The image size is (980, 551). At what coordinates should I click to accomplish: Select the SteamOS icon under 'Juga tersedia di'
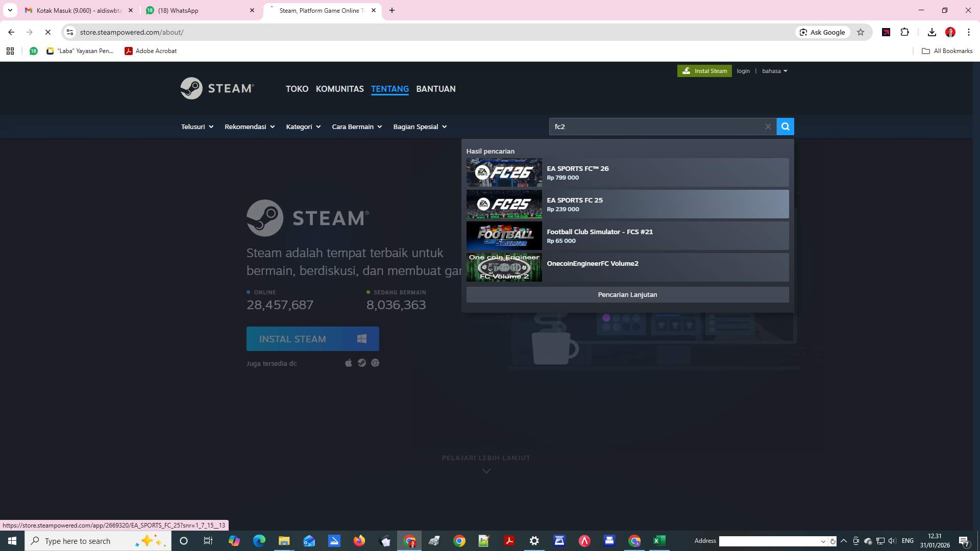375,363
